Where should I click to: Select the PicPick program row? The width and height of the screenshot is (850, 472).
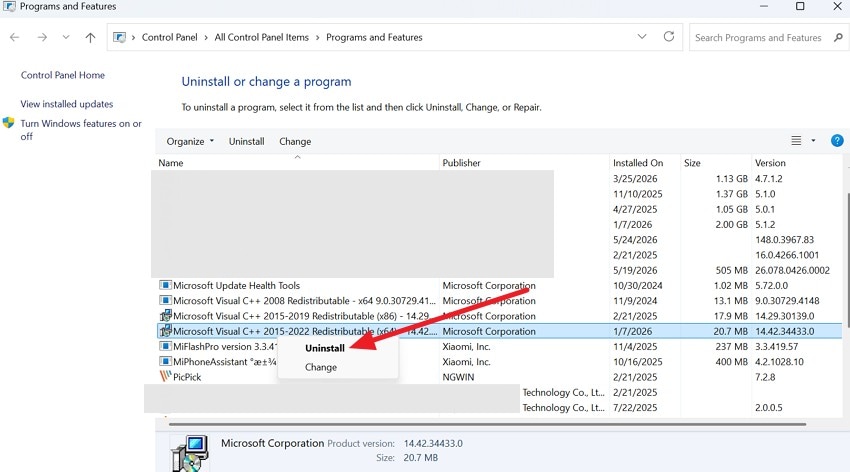(x=499, y=377)
